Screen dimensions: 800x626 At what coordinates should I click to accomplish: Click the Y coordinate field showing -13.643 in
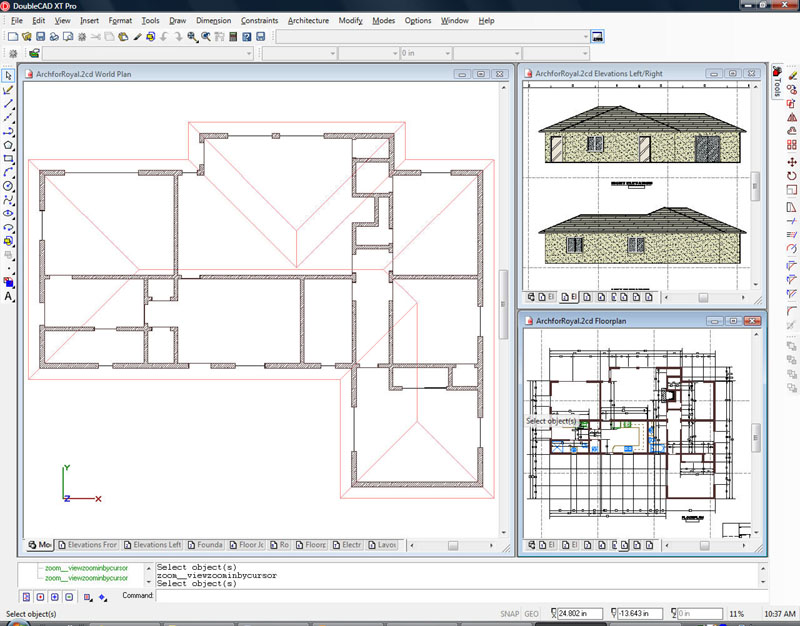640,613
